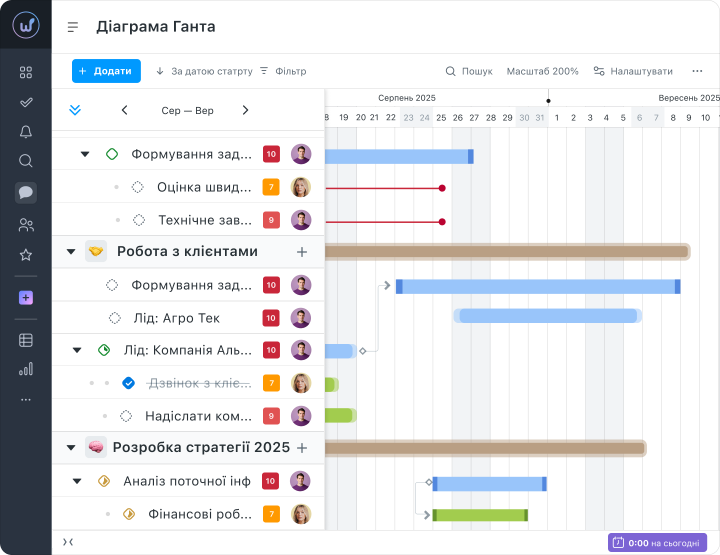
Task: Open favorites star in sidebar
Action: pyautogui.click(x=26, y=255)
